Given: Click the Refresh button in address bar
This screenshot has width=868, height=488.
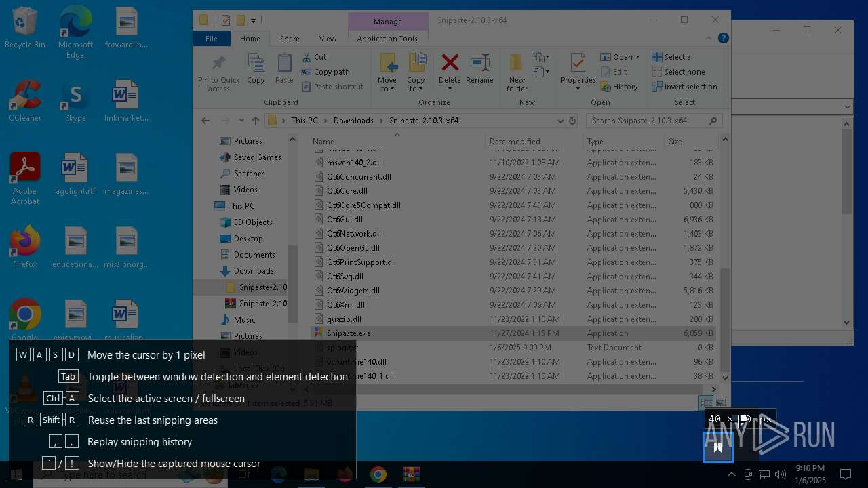Looking at the screenshot, I should [572, 121].
